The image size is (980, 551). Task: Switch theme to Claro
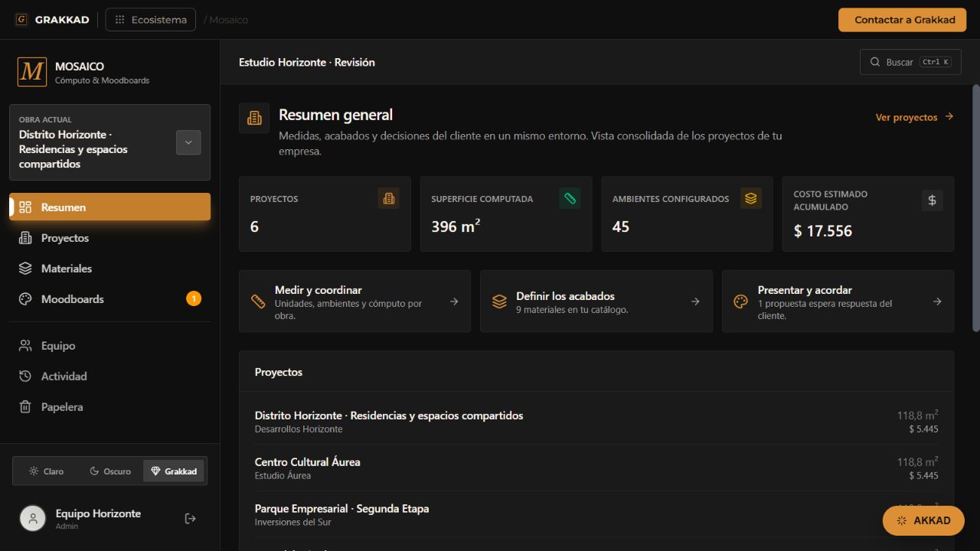[x=46, y=471]
